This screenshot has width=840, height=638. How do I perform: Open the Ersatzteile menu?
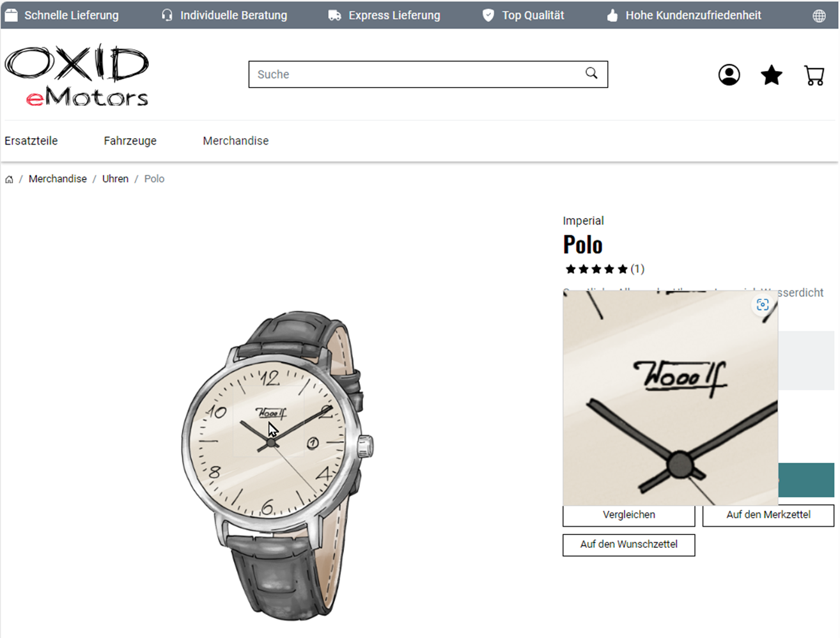pos(31,141)
